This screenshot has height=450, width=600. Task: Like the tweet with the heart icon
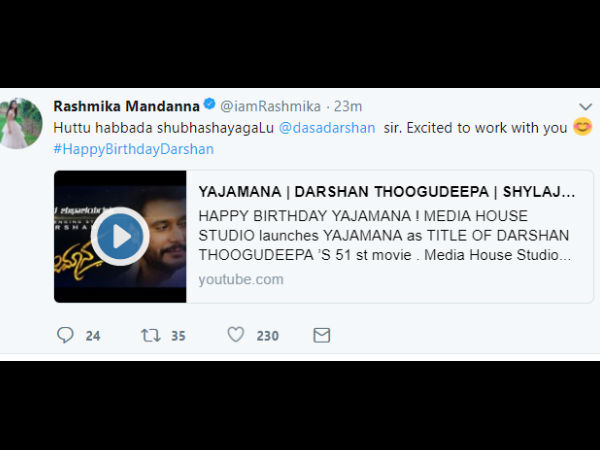pyautogui.click(x=236, y=335)
